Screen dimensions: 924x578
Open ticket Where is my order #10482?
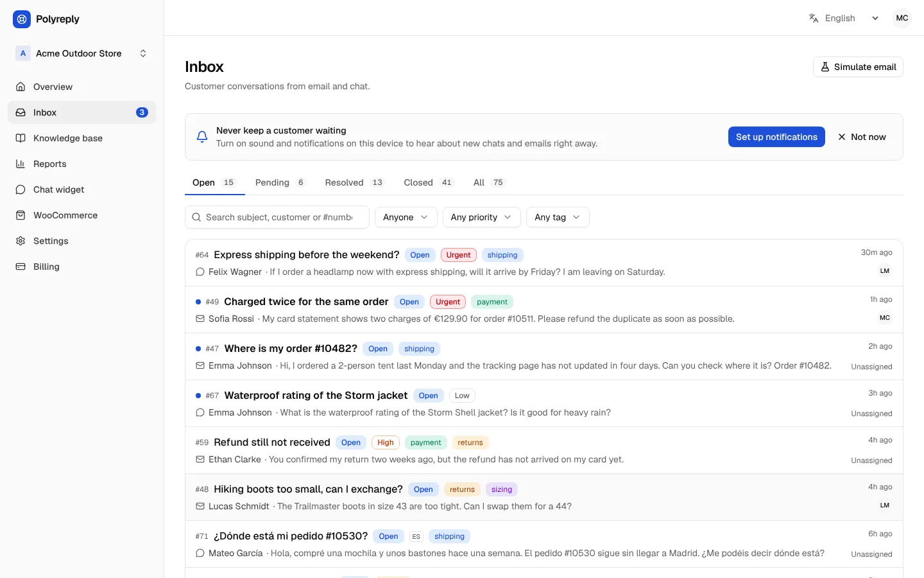tap(291, 349)
